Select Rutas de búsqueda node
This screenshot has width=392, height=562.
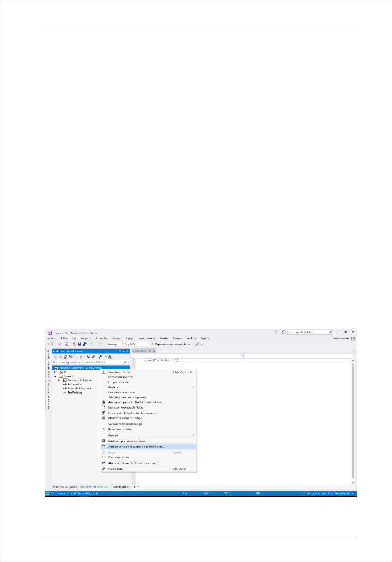coord(79,389)
